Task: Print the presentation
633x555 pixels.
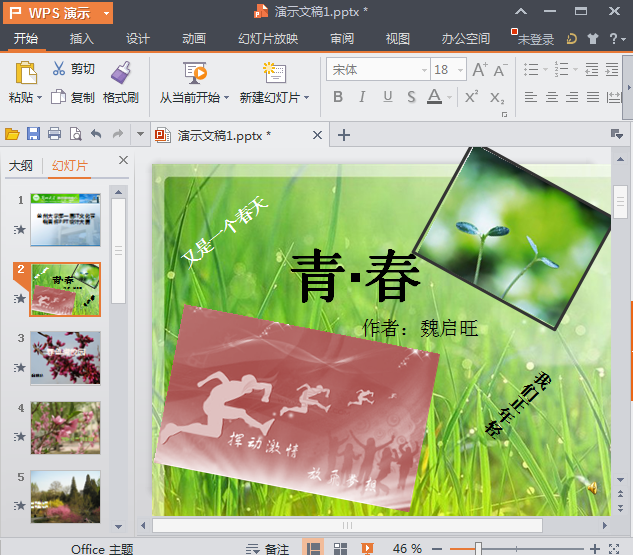Action: pyautogui.click(x=54, y=134)
